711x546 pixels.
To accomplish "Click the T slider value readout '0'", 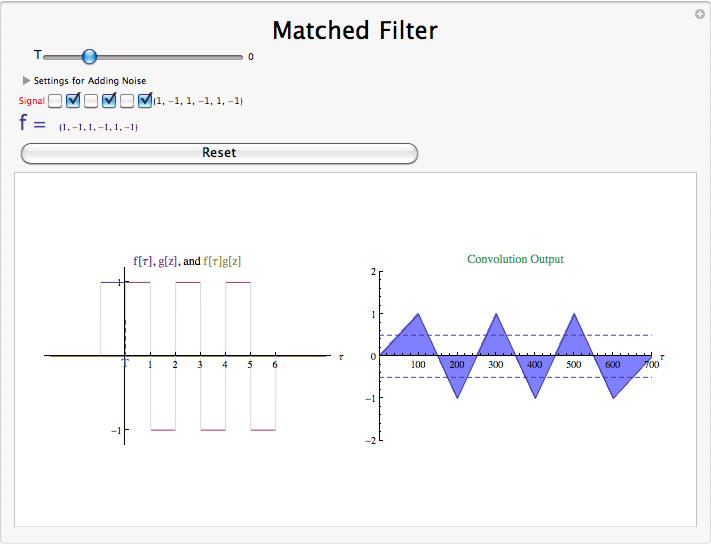I will tap(251, 57).
